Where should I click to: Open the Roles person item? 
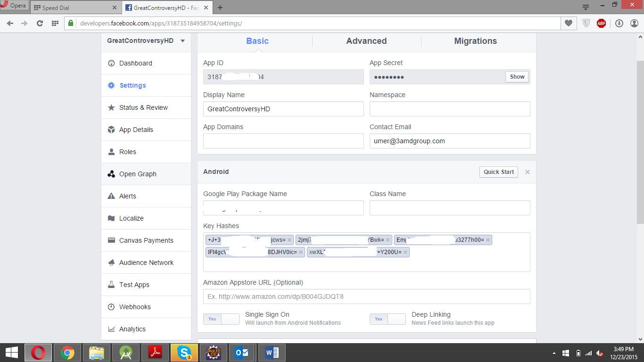[x=146, y=152]
